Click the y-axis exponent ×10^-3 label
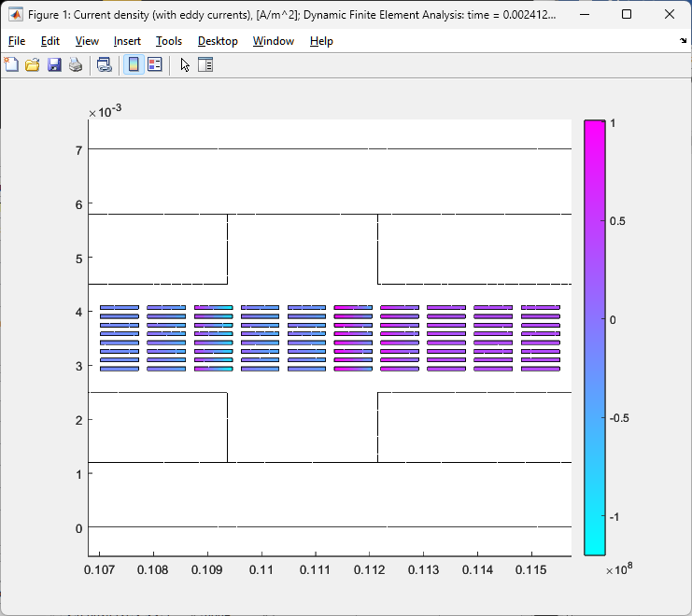Image resolution: width=692 pixels, height=616 pixels. (x=105, y=111)
